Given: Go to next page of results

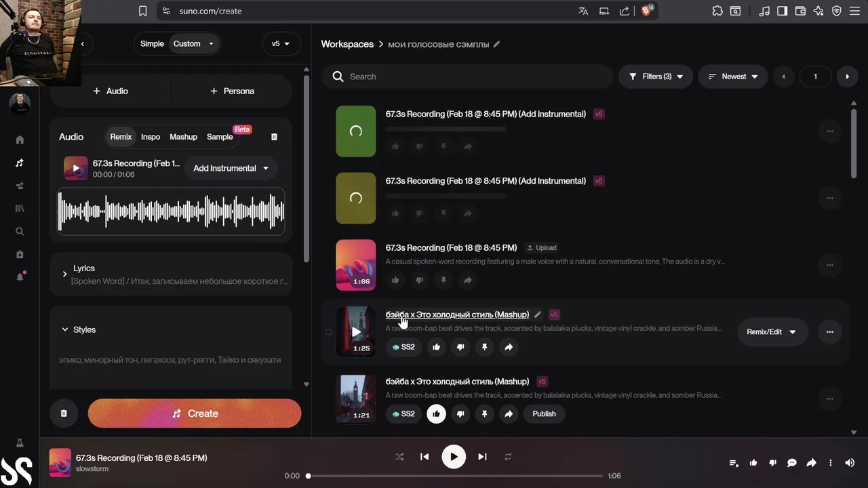Looking at the screenshot, I should (847, 77).
